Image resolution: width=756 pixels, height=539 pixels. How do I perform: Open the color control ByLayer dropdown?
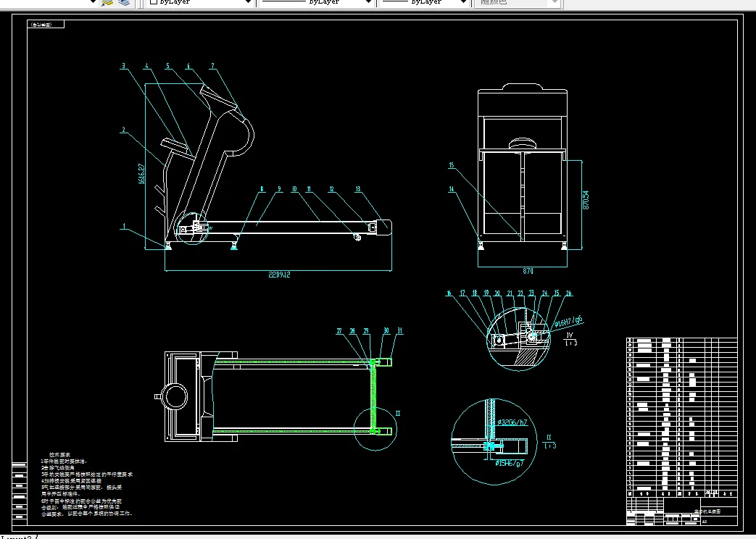tap(248, 2)
